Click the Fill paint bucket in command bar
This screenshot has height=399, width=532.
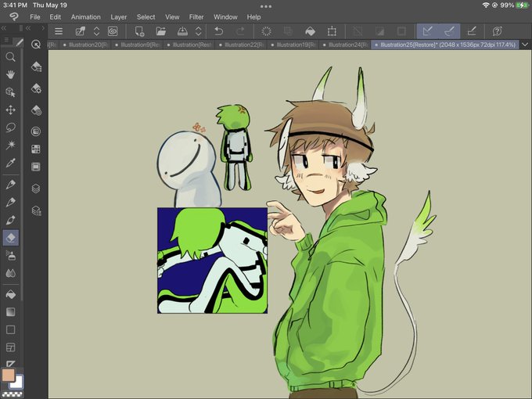[x=310, y=31]
